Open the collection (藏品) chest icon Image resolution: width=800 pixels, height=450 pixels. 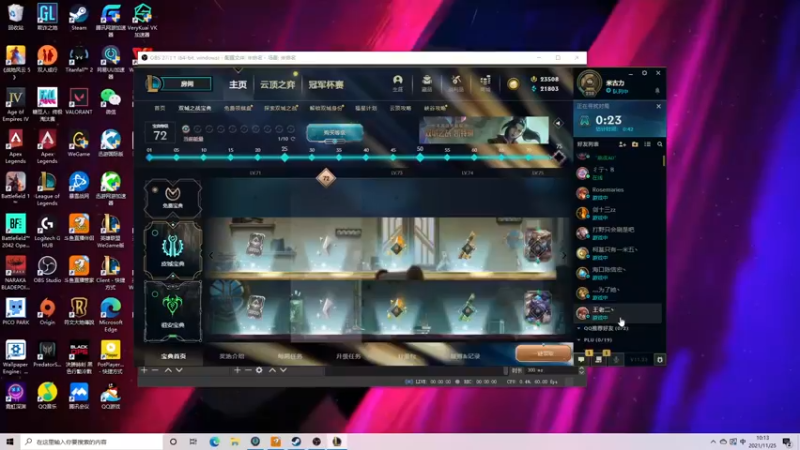point(427,83)
